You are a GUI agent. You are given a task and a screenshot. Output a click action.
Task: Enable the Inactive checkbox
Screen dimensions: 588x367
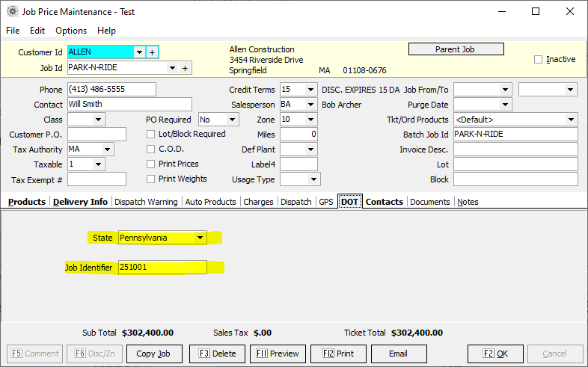coord(538,60)
